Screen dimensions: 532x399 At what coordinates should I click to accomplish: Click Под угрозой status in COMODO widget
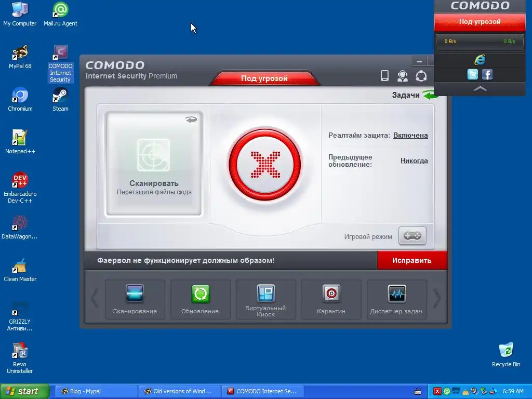pos(480,22)
